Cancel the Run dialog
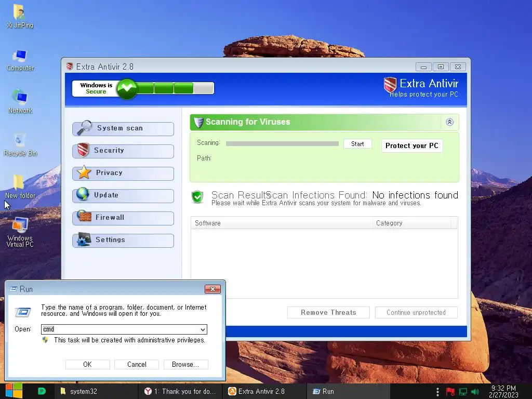Viewport: 532px width, 399px height. [x=137, y=364]
